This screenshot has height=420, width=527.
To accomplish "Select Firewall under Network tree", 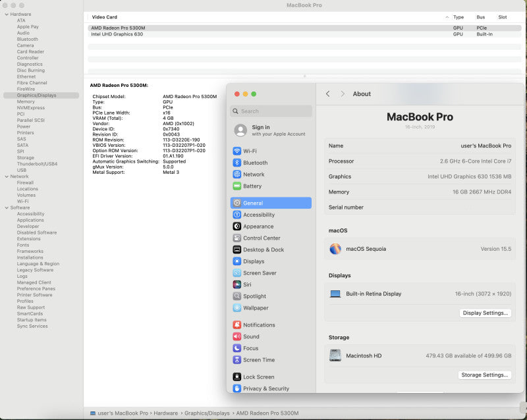I will click(25, 183).
